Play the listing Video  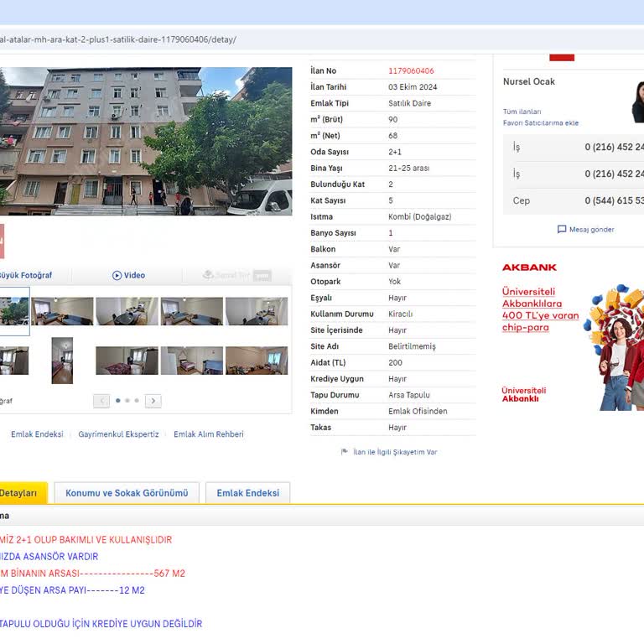tap(128, 275)
